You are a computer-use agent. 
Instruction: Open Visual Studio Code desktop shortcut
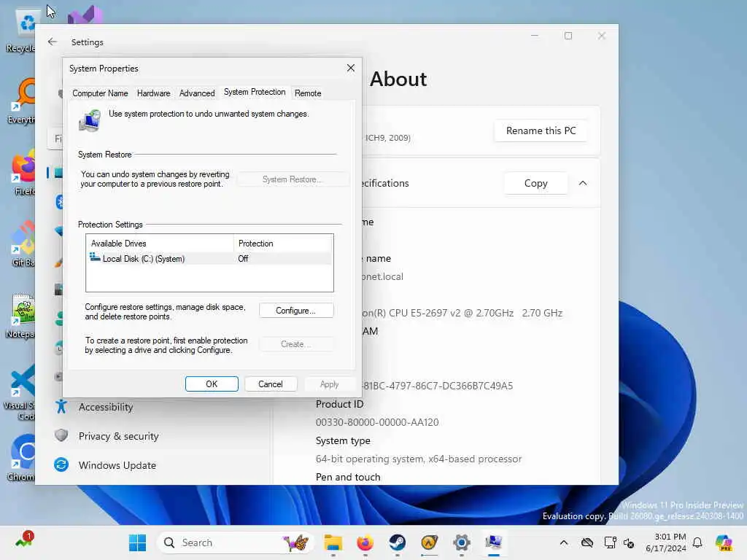(21, 393)
